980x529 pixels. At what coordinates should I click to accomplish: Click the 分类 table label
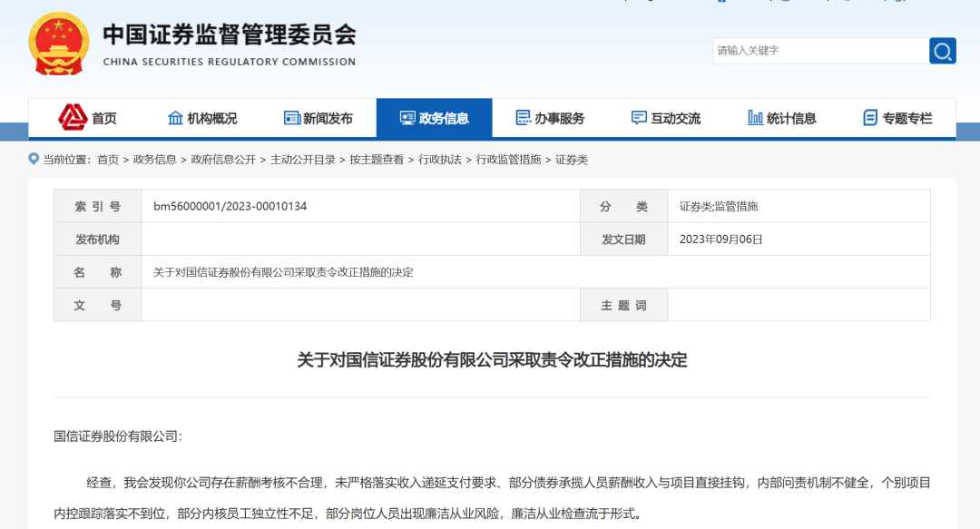[623, 206]
